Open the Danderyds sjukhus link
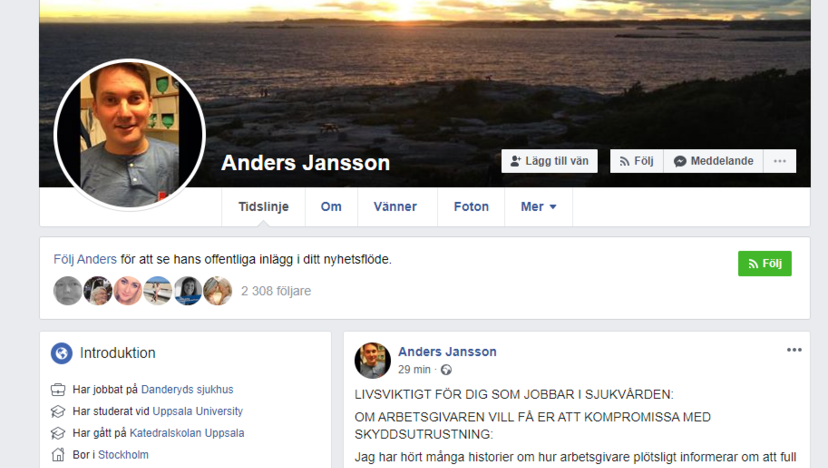 pos(187,389)
